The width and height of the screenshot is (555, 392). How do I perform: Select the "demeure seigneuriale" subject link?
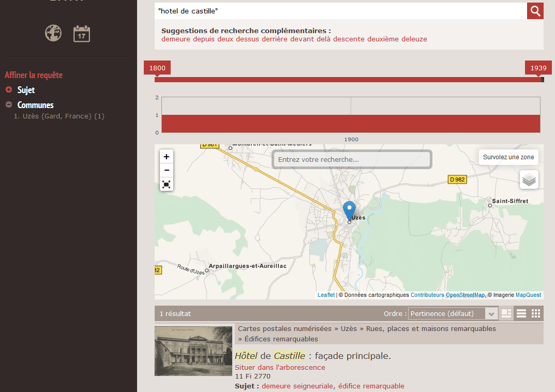coord(297,386)
